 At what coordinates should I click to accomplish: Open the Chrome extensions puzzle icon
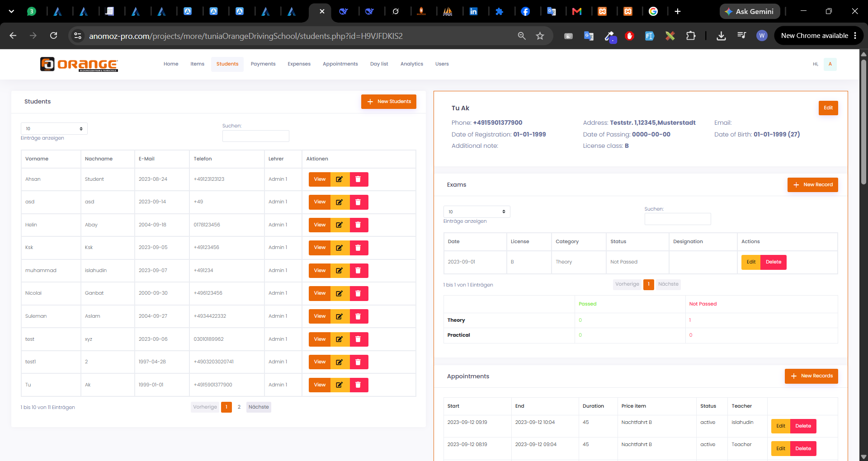tap(691, 36)
